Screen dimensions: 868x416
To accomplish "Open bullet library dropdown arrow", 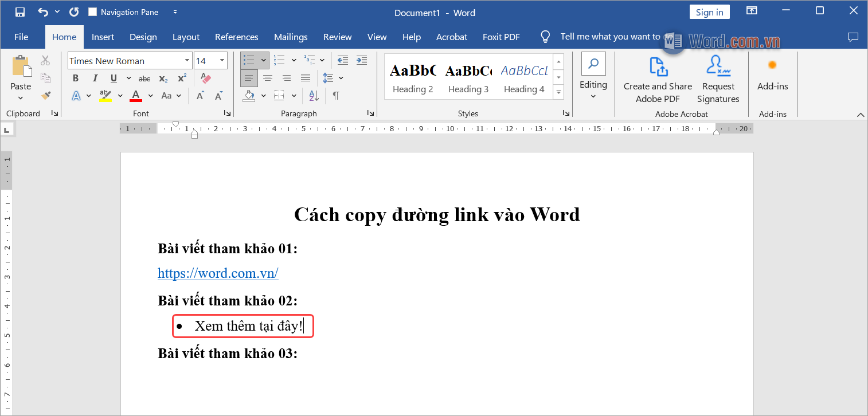I will click(264, 60).
